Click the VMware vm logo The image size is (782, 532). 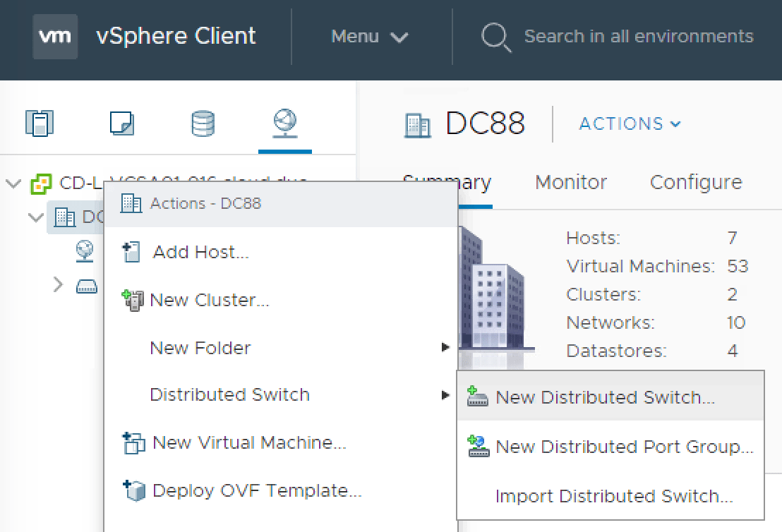pyautogui.click(x=55, y=36)
